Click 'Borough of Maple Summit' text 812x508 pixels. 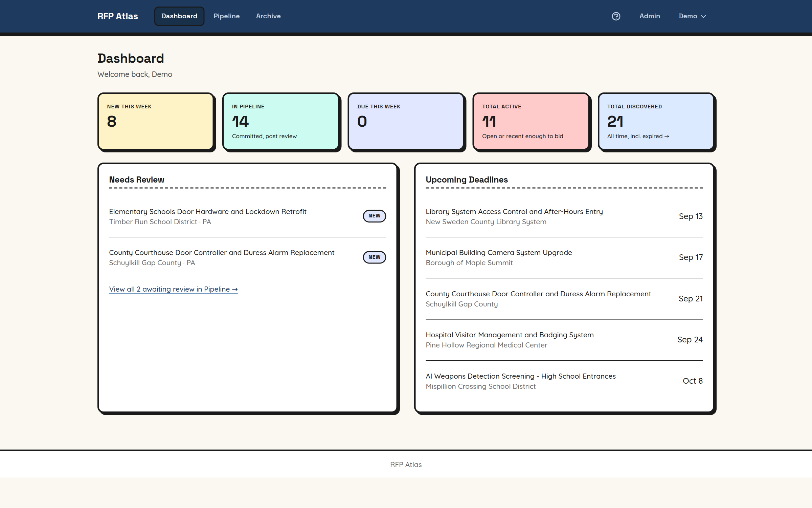coord(469,263)
